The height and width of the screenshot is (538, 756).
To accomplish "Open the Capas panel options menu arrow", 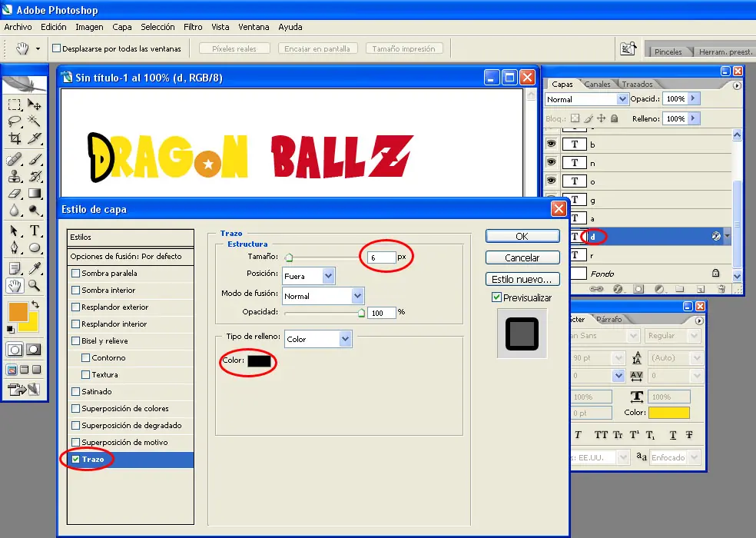I will pyautogui.click(x=737, y=85).
